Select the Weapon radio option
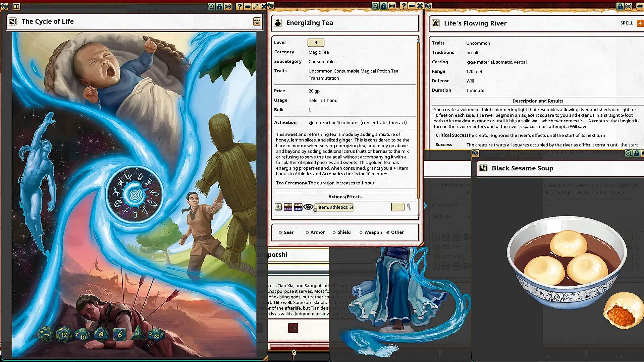 [361, 232]
